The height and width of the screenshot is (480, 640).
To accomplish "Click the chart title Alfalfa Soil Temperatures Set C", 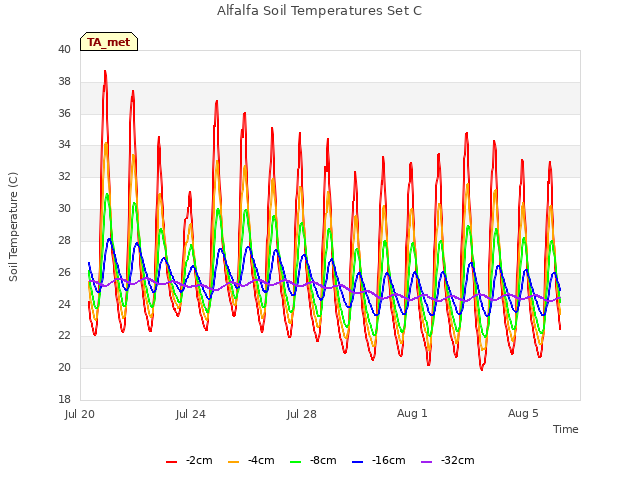I will coord(319,10).
